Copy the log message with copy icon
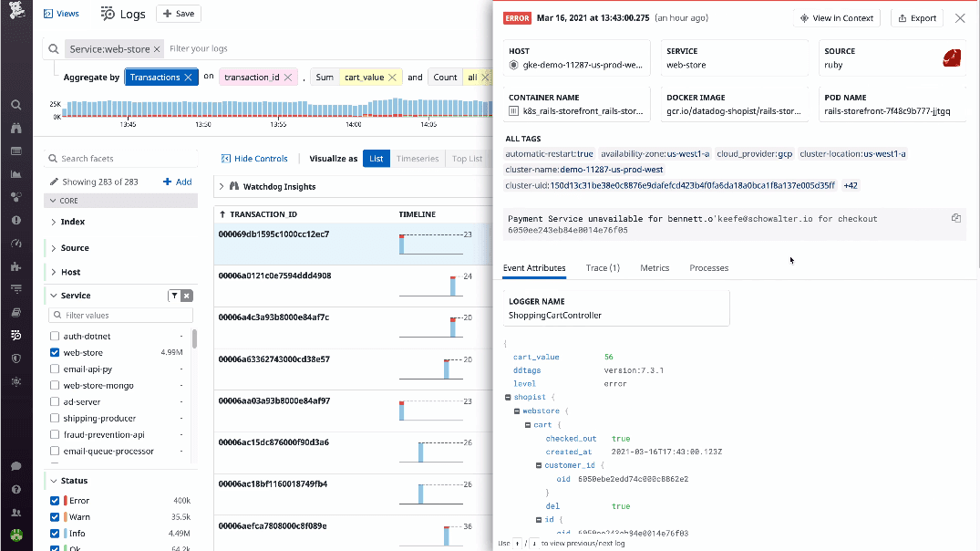The width and height of the screenshot is (980, 551). (956, 218)
